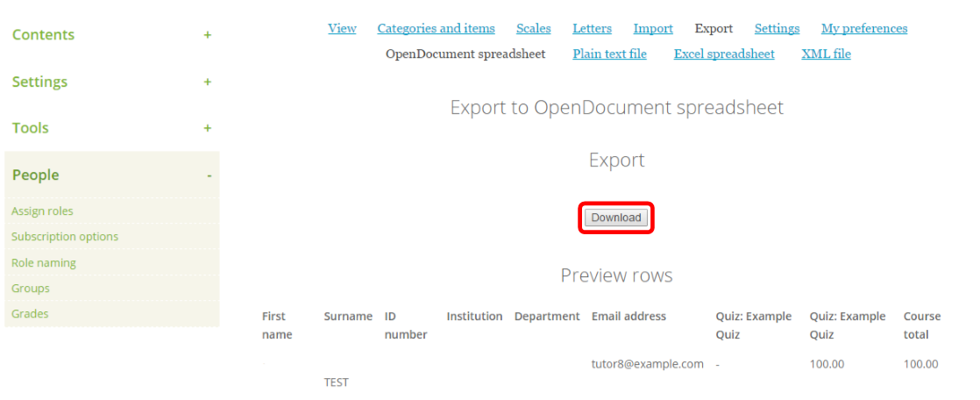980x400 pixels.
Task: Click the tutor8@example.com email cell
Action: click(648, 364)
